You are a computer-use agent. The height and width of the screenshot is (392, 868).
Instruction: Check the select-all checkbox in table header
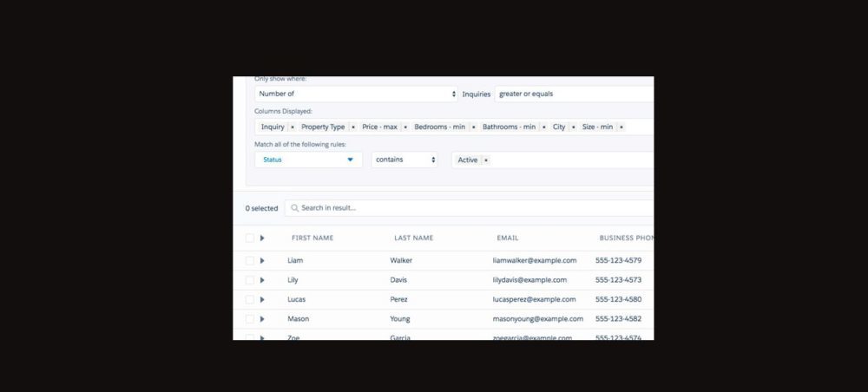coord(250,238)
